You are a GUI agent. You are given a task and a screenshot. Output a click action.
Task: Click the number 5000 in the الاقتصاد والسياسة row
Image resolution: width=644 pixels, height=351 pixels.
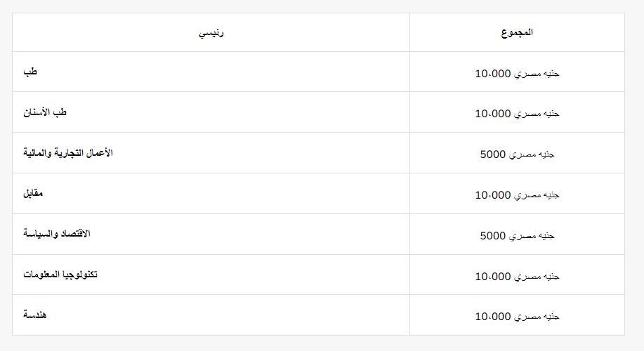493,235
